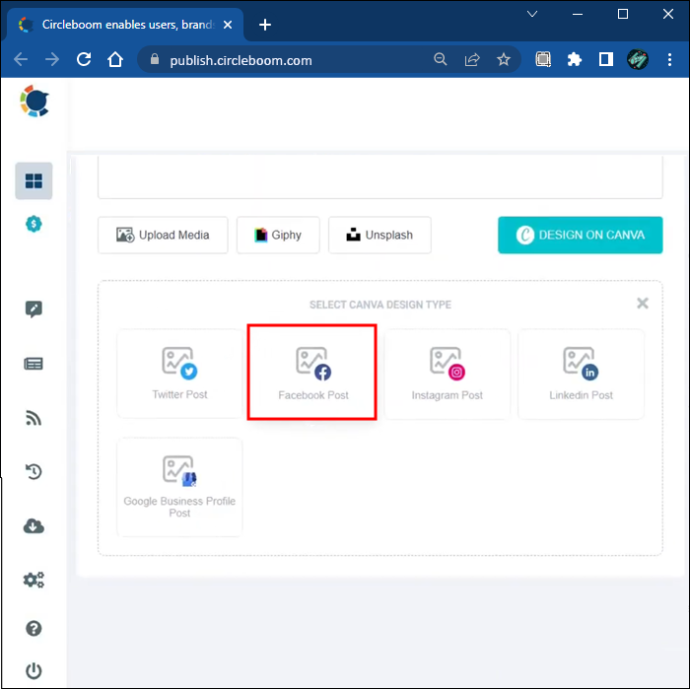This screenshot has width=690, height=689.
Task: Open the post list sidebar icon
Action: pyautogui.click(x=33, y=364)
